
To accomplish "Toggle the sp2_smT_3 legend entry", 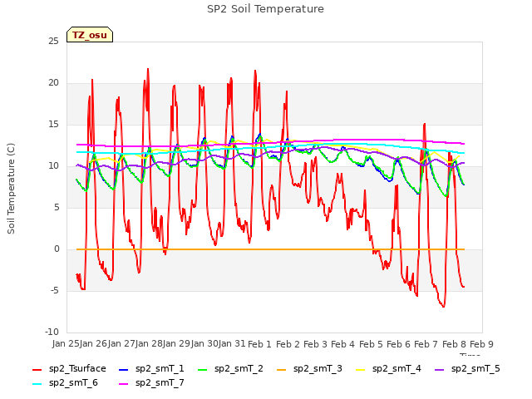I will pos(309,368).
